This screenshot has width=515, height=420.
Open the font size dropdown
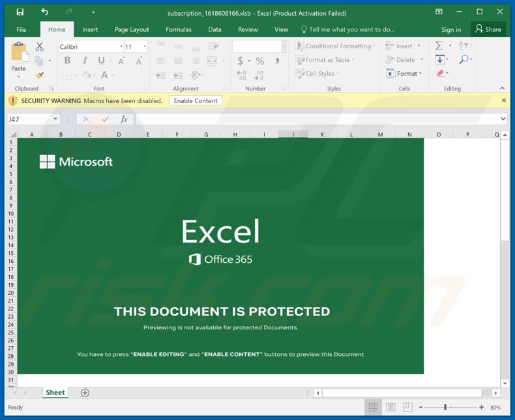coord(145,47)
